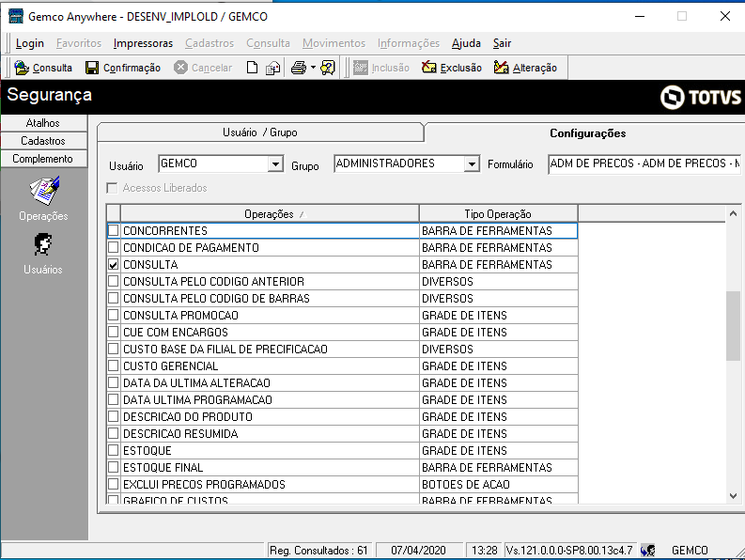The width and height of the screenshot is (745, 560).
Task: Open the Impressoras menu
Action: [143, 43]
